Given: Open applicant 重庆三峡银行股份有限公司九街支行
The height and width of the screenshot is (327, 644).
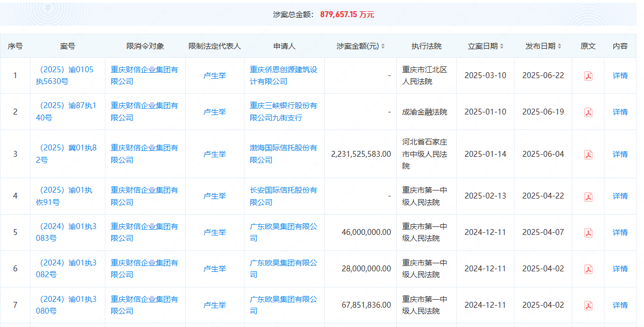Looking at the screenshot, I should pos(283,112).
